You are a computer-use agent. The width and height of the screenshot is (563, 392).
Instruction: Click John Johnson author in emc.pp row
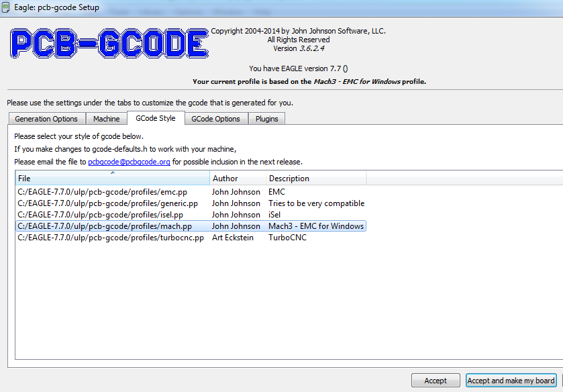tap(236, 192)
